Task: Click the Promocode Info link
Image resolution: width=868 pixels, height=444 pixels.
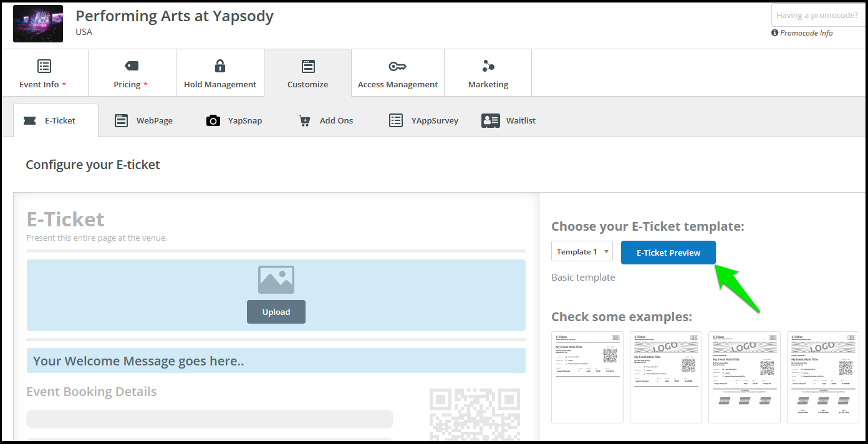Action: [x=806, y=33]
